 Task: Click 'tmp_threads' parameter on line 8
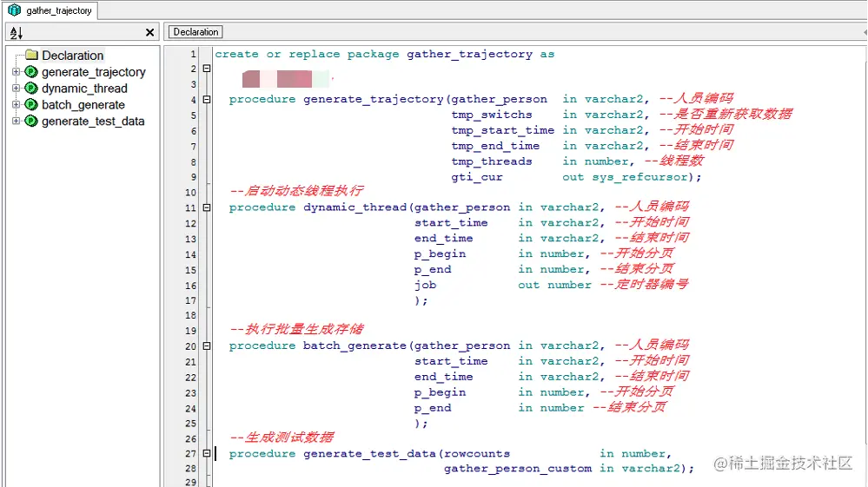492,161
